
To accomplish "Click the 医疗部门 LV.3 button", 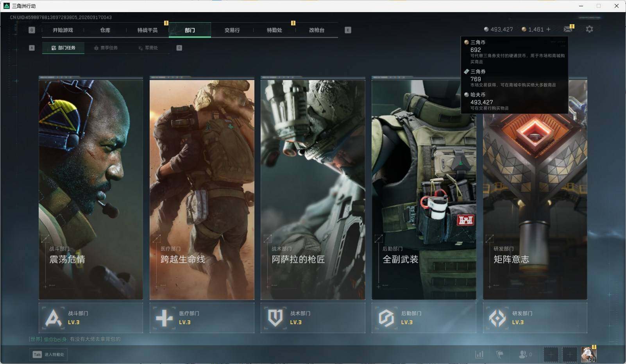I will tap(202, 318).
